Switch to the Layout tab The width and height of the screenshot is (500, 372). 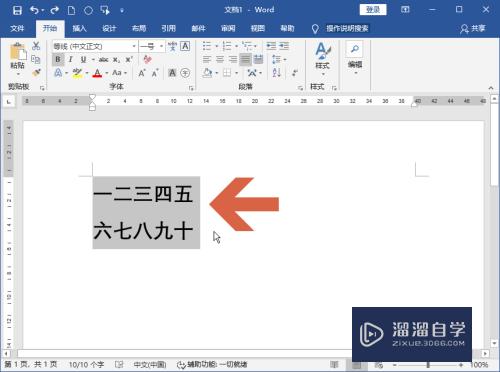point(139,28)
